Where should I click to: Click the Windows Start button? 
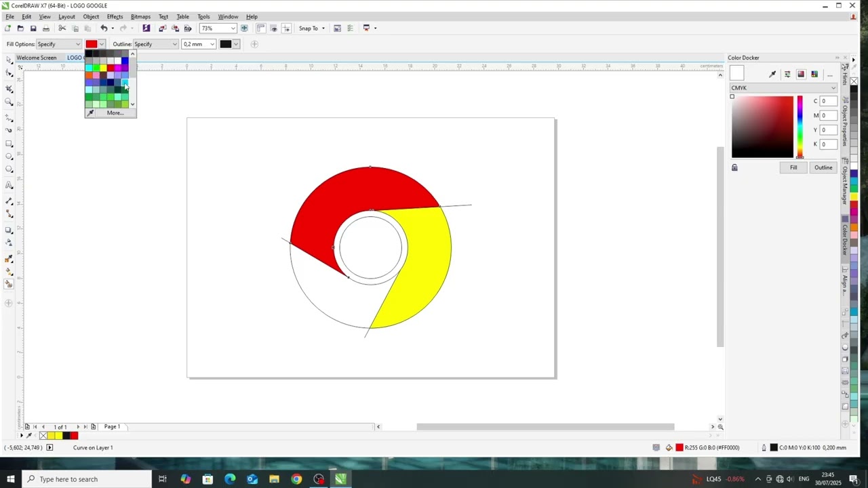pyautogui.click(x=10, y=479)
